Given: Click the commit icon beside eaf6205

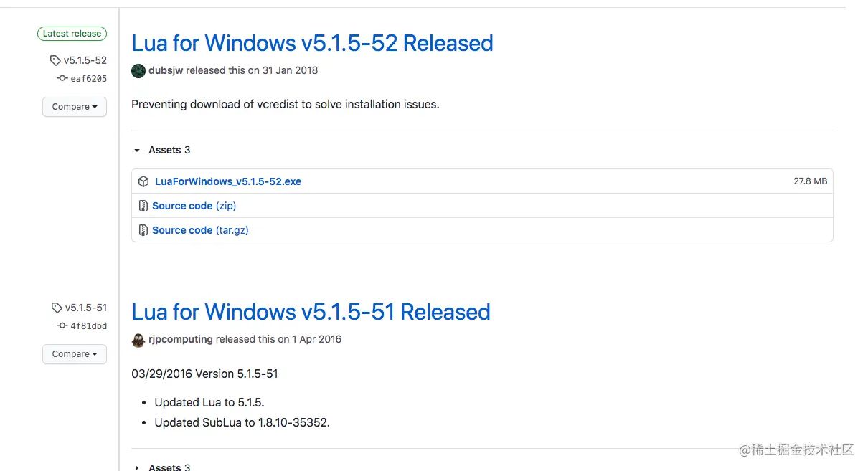Looking at the screenshot, I should 62,79.
